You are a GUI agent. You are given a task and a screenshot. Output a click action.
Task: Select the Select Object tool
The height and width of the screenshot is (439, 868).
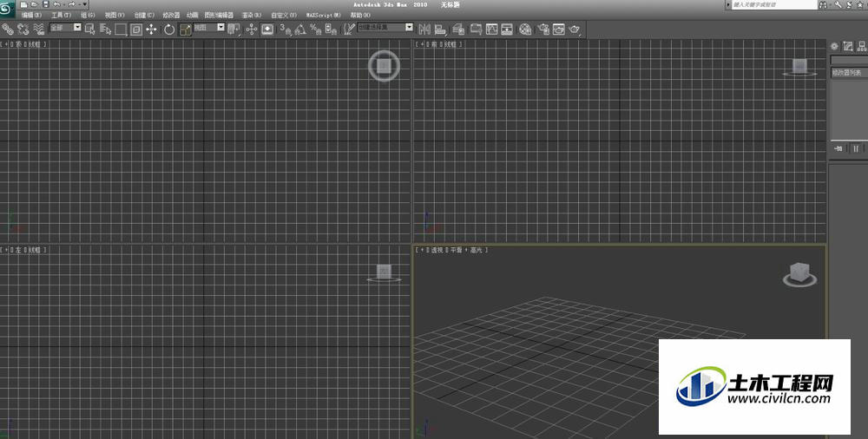point(89,29)
